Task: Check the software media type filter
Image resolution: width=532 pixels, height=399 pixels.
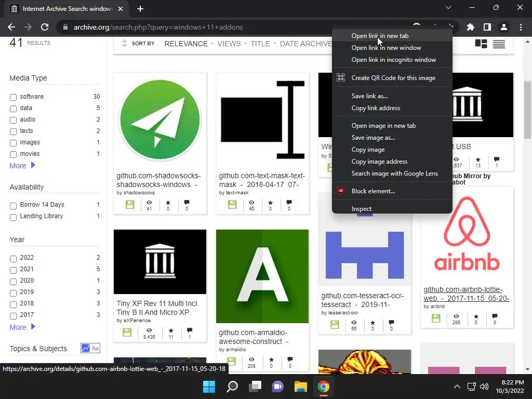Action: click(x=13, y=97)
